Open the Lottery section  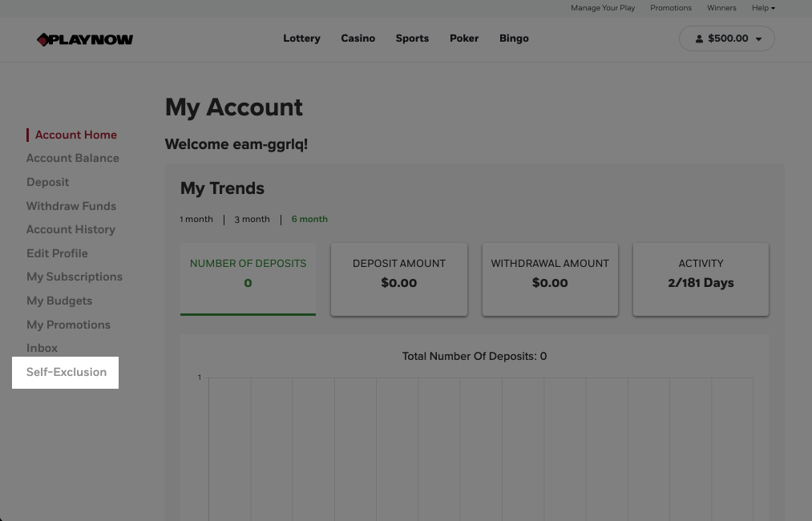point(301,38)
